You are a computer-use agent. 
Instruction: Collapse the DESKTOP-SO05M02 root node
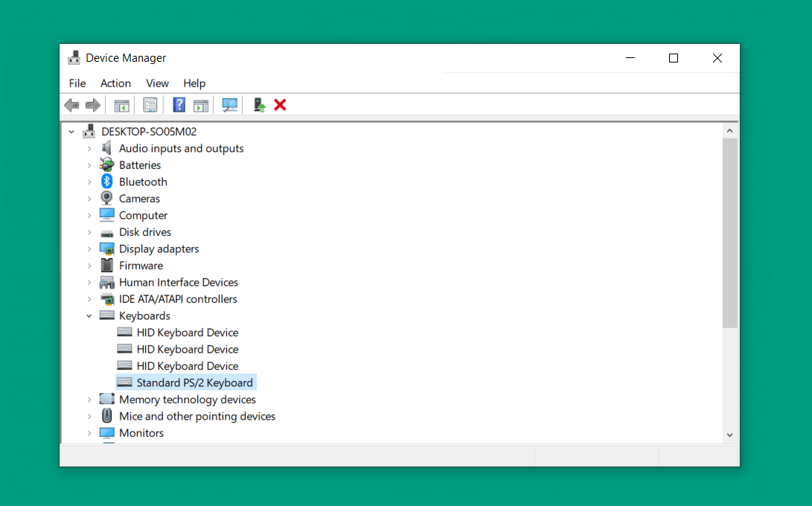[71, 132]
